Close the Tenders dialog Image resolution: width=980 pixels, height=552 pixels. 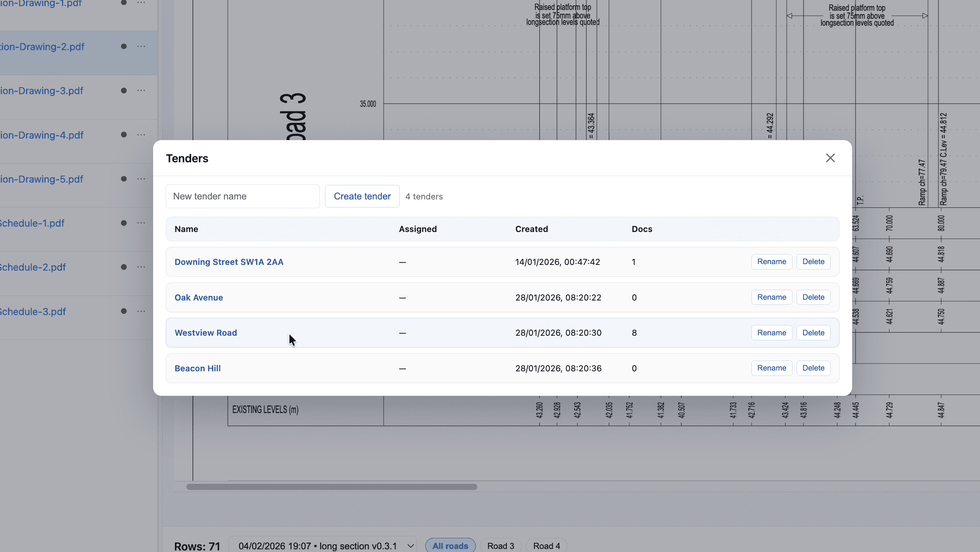830,158
